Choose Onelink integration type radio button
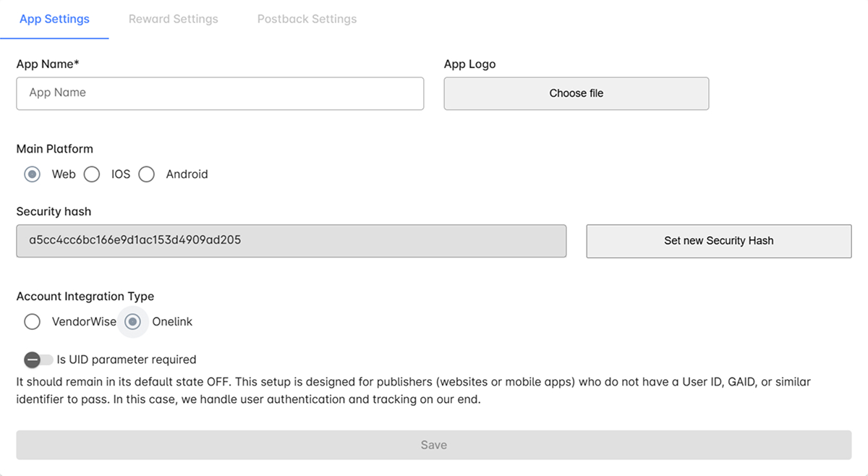Screen dimensions: 868x476 132,322
